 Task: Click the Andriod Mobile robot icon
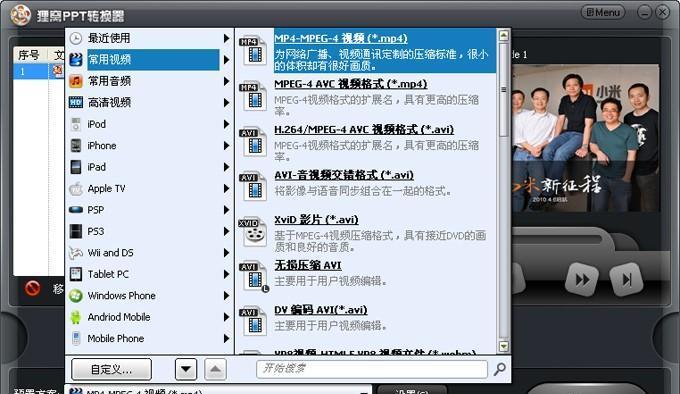[76, 317]
